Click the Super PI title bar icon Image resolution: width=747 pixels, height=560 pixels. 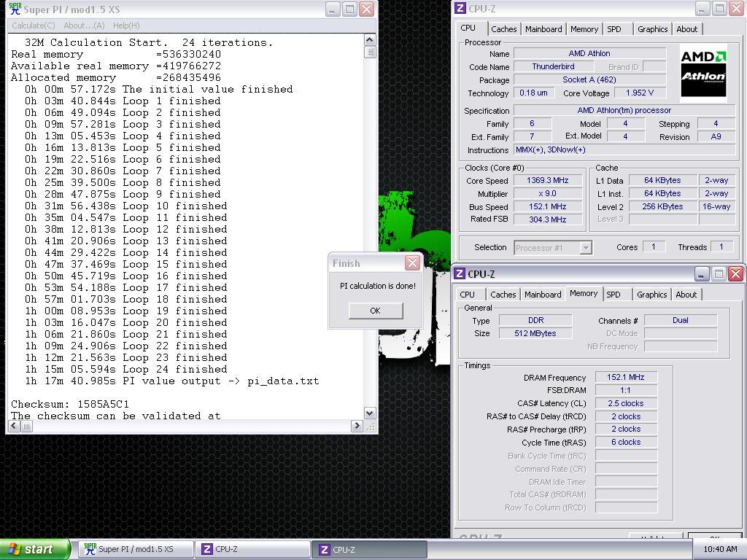click(15, 9)
